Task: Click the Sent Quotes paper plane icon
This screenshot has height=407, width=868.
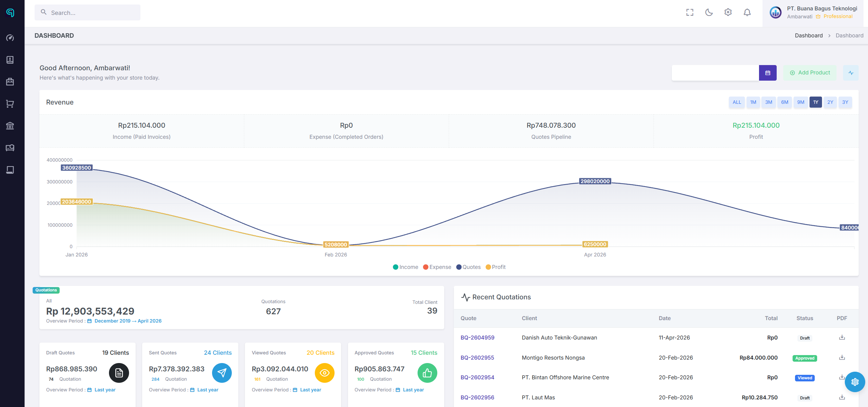Action: (x=222, y=373)
